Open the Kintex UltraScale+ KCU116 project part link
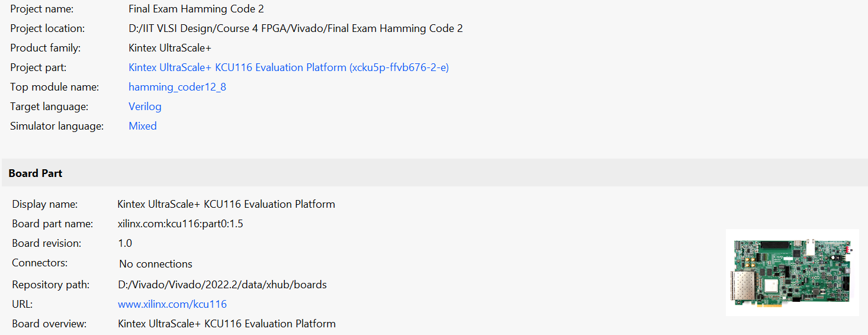Viewport: 868px width, 335px height. 288,67
